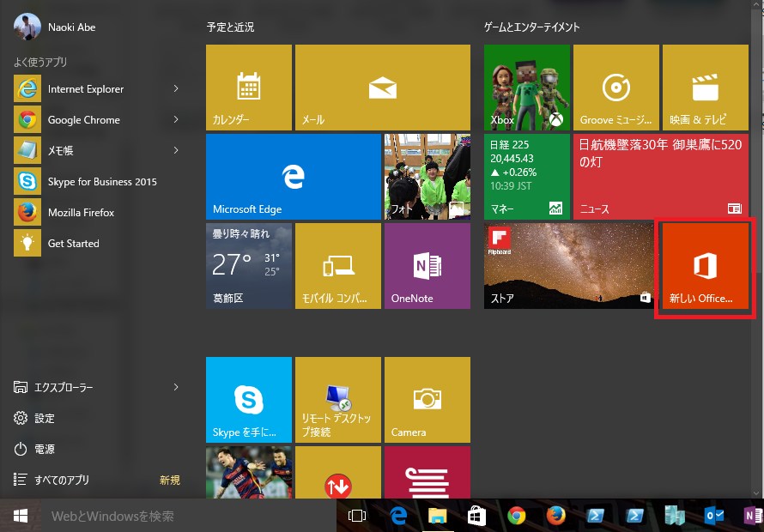Open the フォト photos tile

click(427, 177)
